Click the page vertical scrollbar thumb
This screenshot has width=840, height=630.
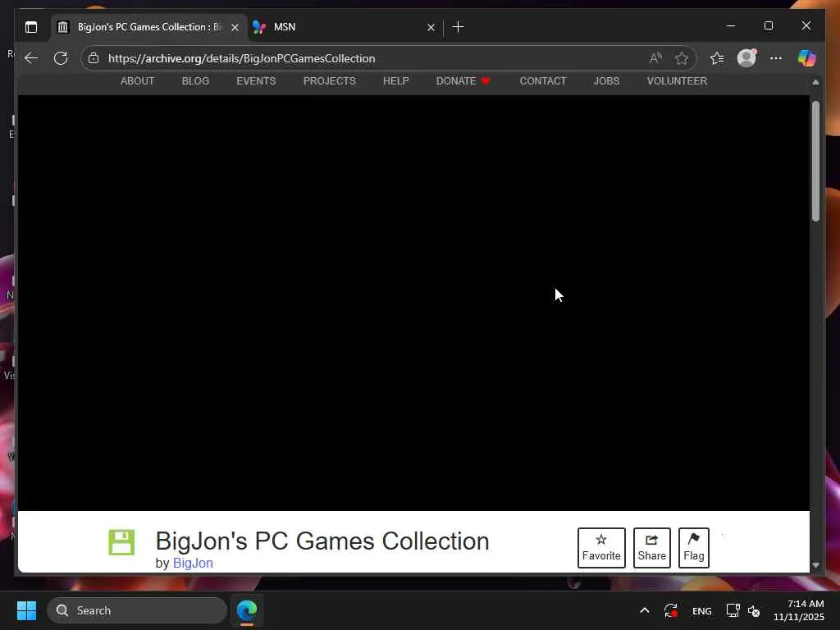815,161
